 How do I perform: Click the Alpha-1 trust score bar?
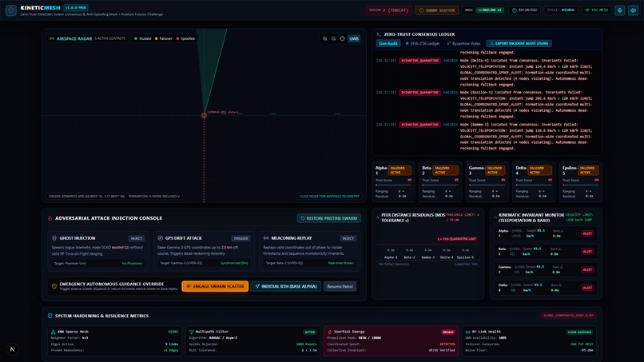pyautogui.click(x=393, y=185)
